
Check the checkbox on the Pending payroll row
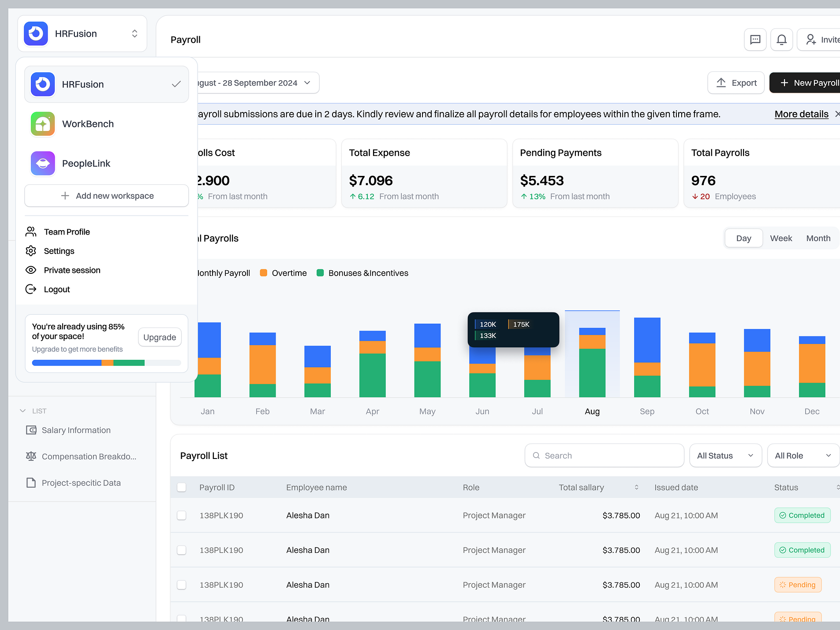181,585
